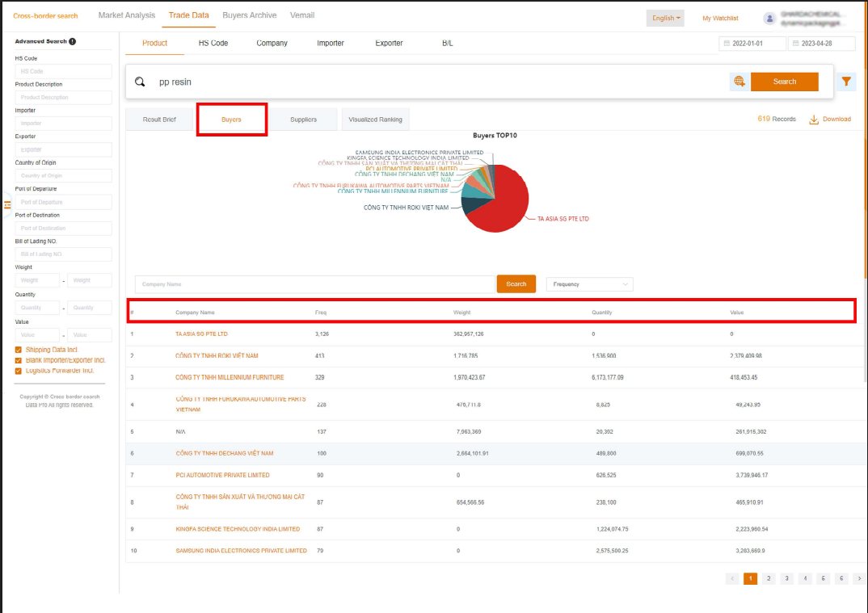Screen dimensions: 868x613
Task: Toggle Blank Importer/Exporter Incl. checkbox
Action: pos(19,360)
